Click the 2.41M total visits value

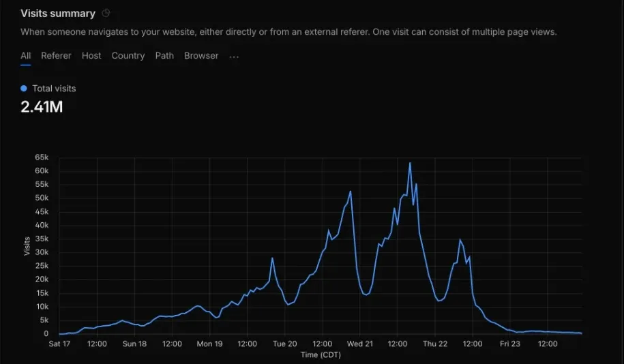(42, 106)
